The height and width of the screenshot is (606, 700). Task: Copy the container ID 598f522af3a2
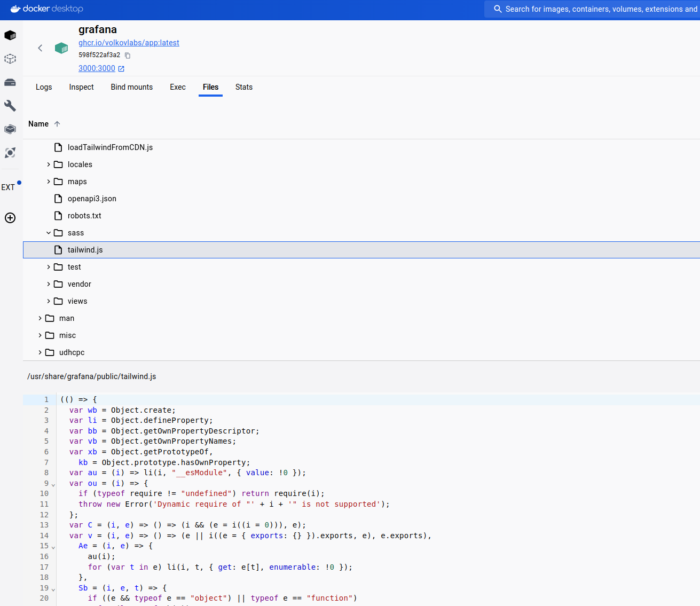[127, 54]
